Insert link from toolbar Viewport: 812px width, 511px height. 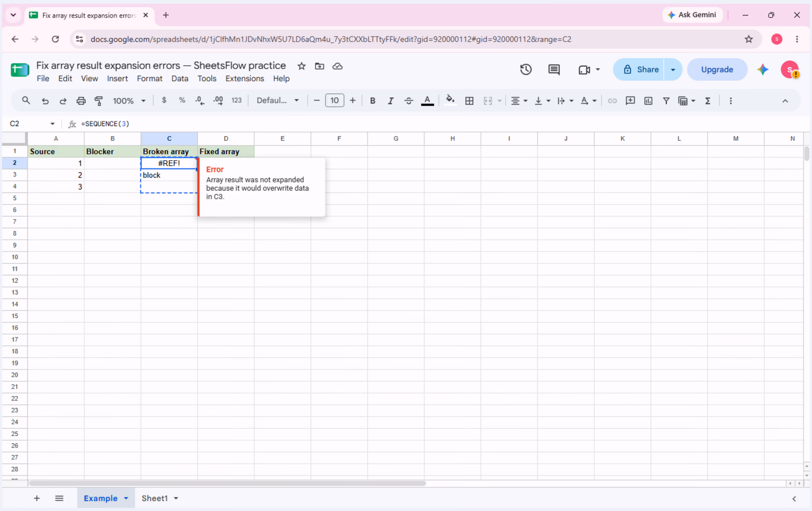(612, 101)
